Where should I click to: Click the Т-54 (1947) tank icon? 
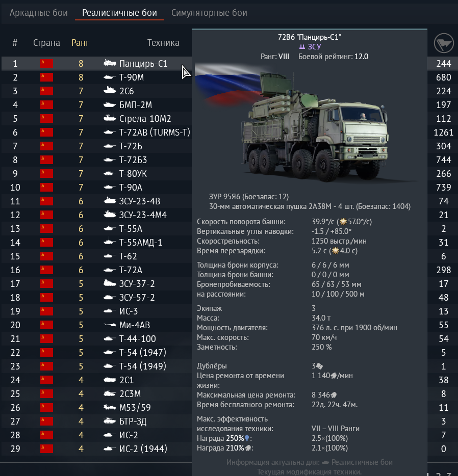coord(110,353)
